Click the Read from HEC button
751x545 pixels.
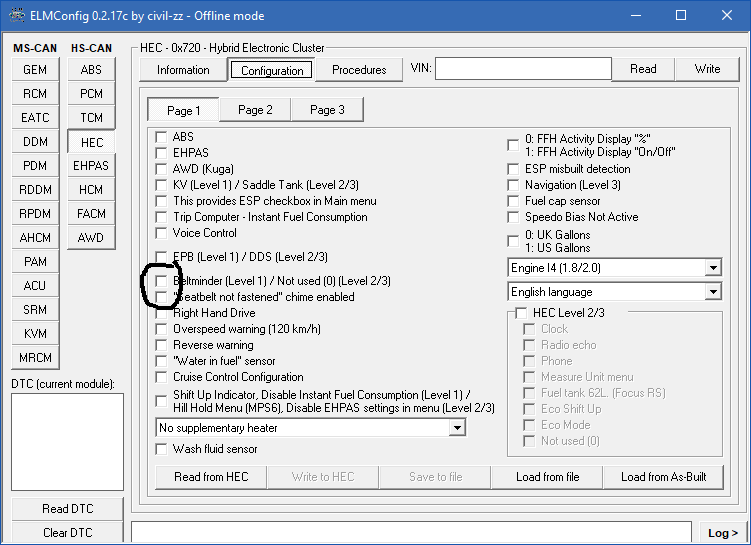pyautogui.click(x=211, y=477)
